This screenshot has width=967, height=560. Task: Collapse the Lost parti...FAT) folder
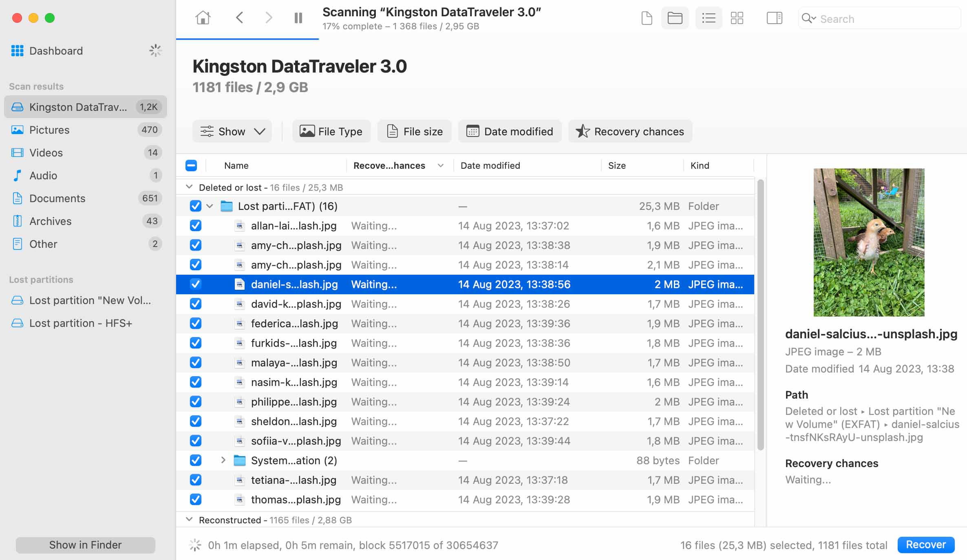click(x=210, y=206)
